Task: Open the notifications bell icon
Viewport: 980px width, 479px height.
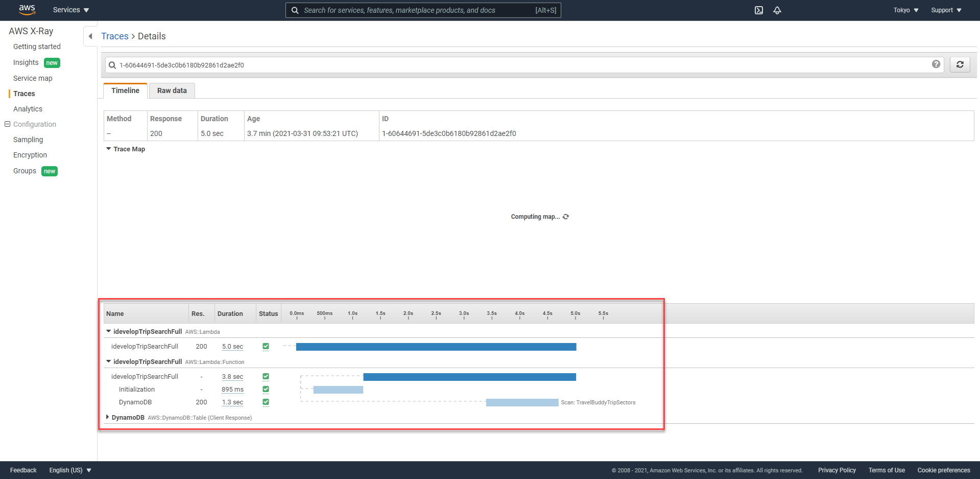Action: click(777, 10)
